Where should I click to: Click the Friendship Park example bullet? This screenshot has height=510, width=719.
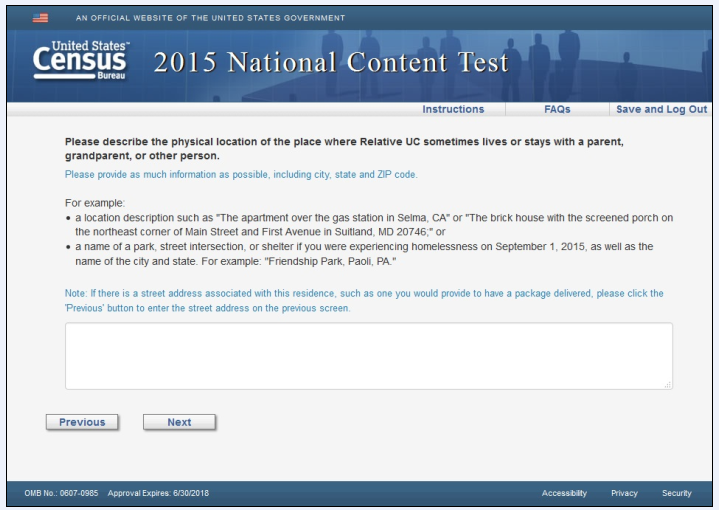point(364,253)
